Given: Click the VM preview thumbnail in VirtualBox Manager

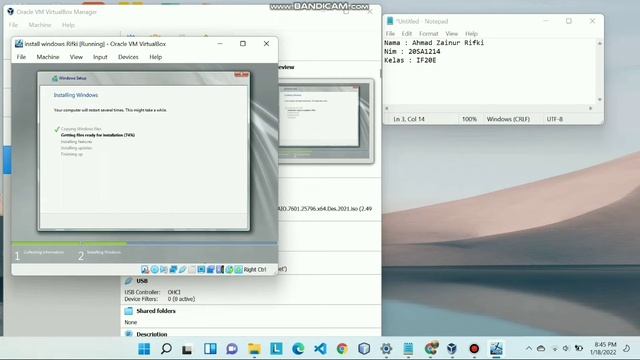Looking at the screenshot, I should 326,121.
